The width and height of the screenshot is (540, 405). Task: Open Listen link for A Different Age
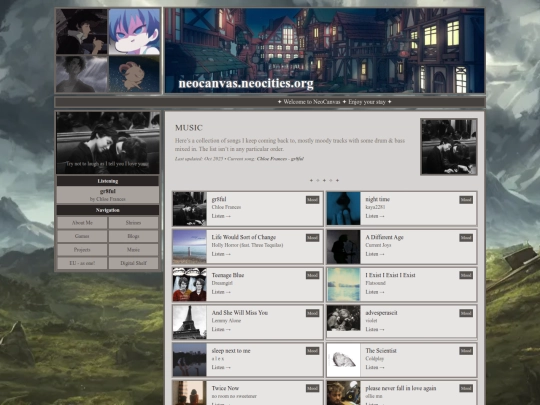(375, 254)
